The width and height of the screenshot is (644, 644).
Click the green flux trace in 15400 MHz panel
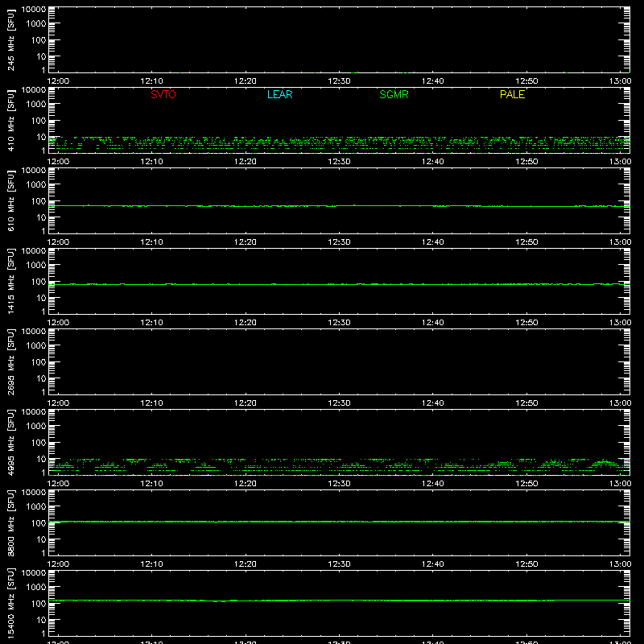[x=339, y=601]
